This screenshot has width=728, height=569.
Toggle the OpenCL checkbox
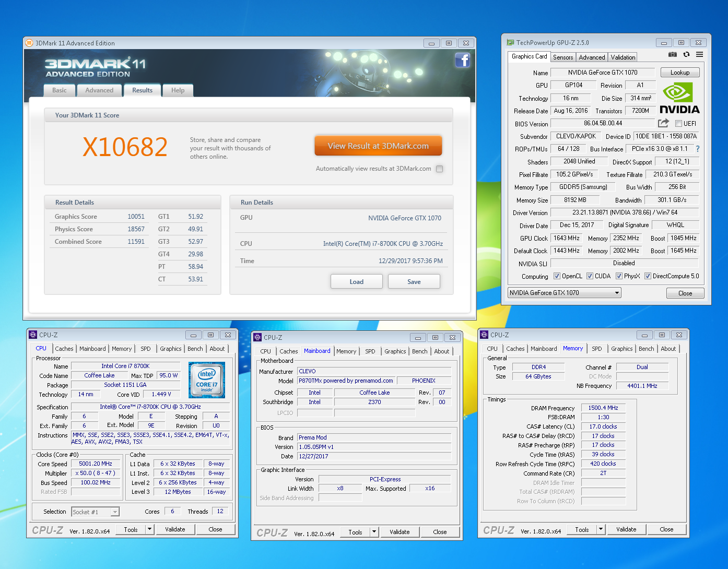coord(557,276)
